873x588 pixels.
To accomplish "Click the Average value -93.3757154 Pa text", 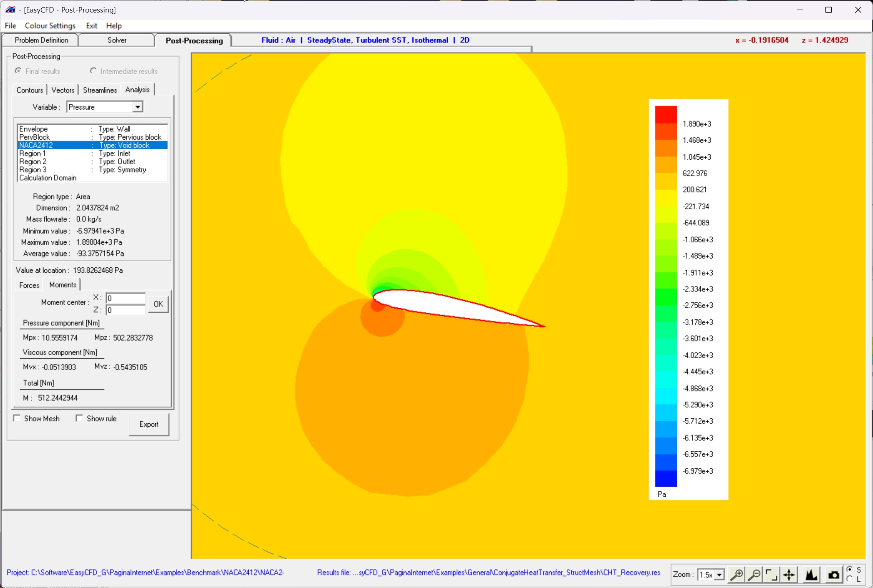I will (x=73, y=254).
